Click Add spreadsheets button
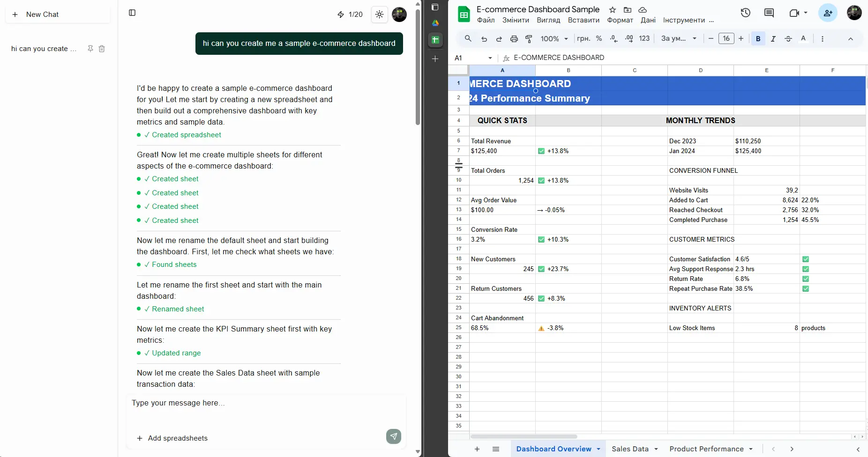 click(172, 438)
